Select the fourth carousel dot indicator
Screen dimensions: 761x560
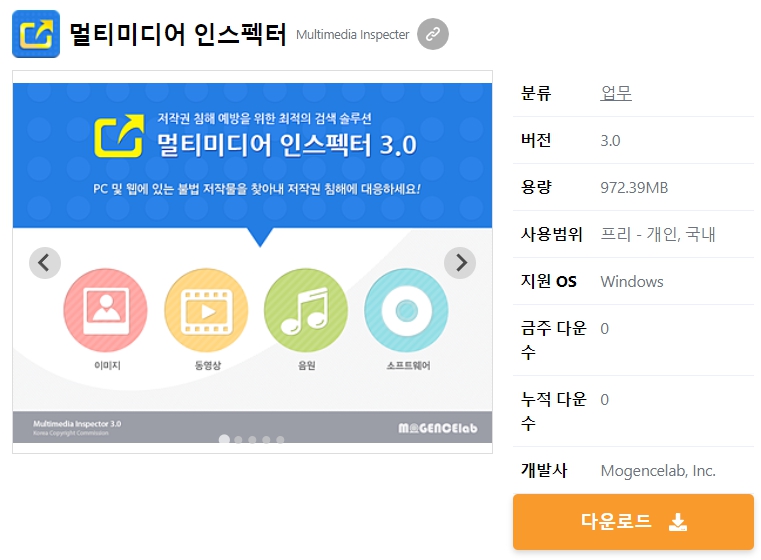[x=266, y=440]
